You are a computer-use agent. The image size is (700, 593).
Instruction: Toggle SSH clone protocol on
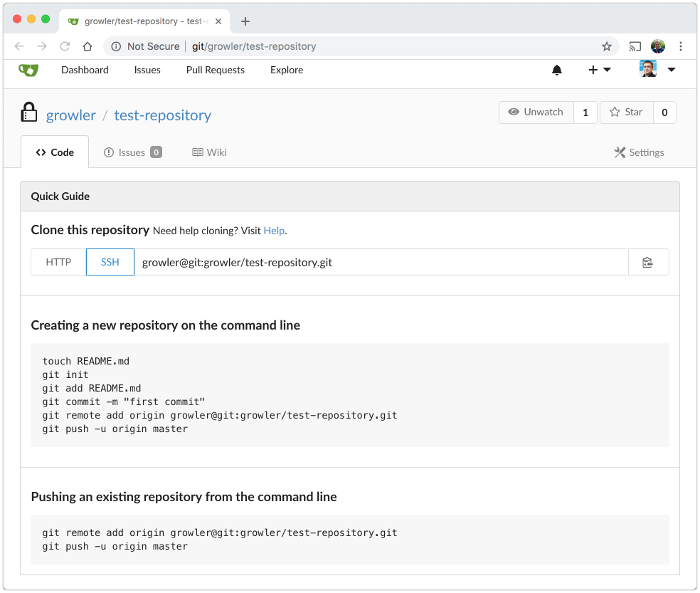click(x=110, y=262)
